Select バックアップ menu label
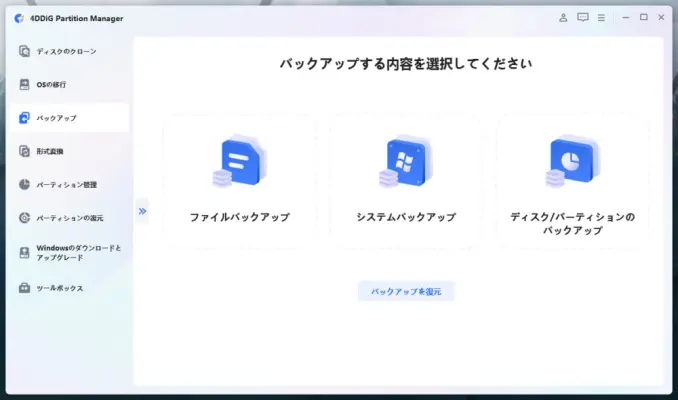Screen dimensions: 678x400 coord(56,118)
